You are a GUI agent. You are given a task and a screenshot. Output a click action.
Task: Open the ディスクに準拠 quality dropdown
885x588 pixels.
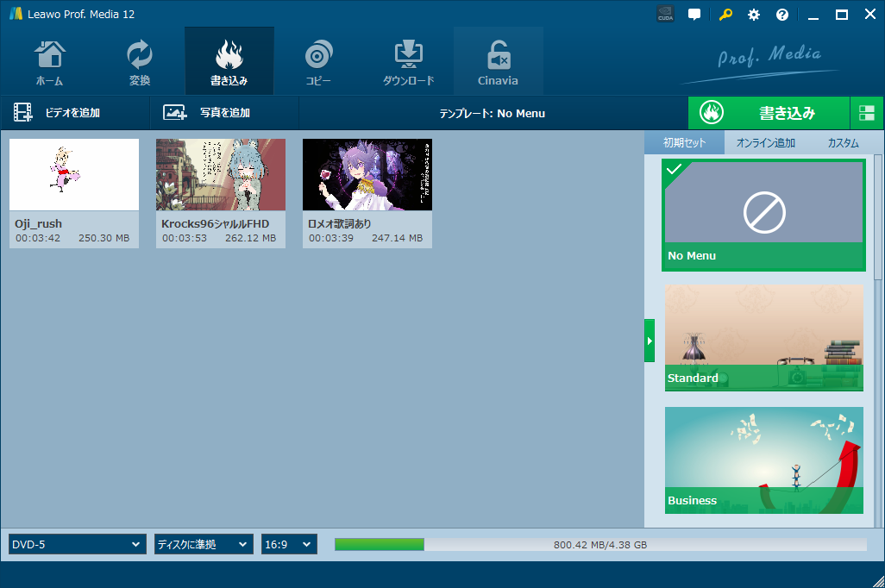pyautogui.click(x=203, y=544)
